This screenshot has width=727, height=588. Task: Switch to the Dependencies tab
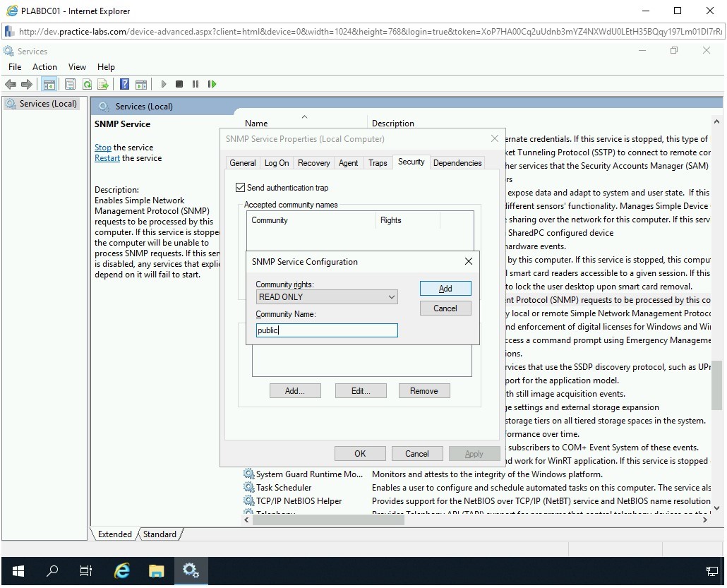pos(457,163)
